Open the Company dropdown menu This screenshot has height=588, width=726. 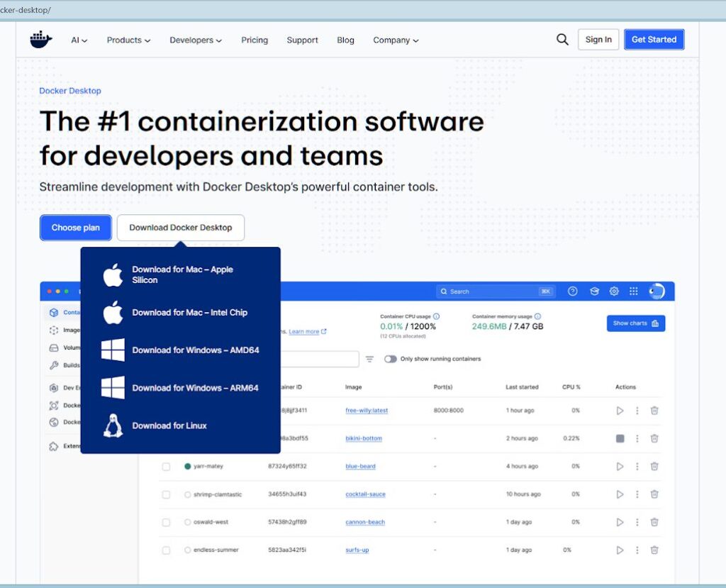(396, 40)
